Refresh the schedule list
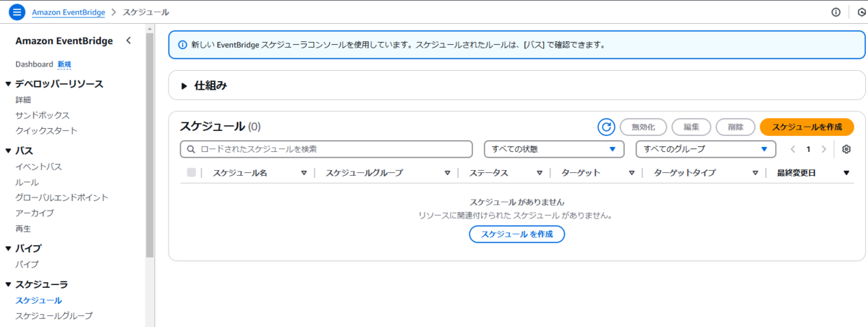 606,127
